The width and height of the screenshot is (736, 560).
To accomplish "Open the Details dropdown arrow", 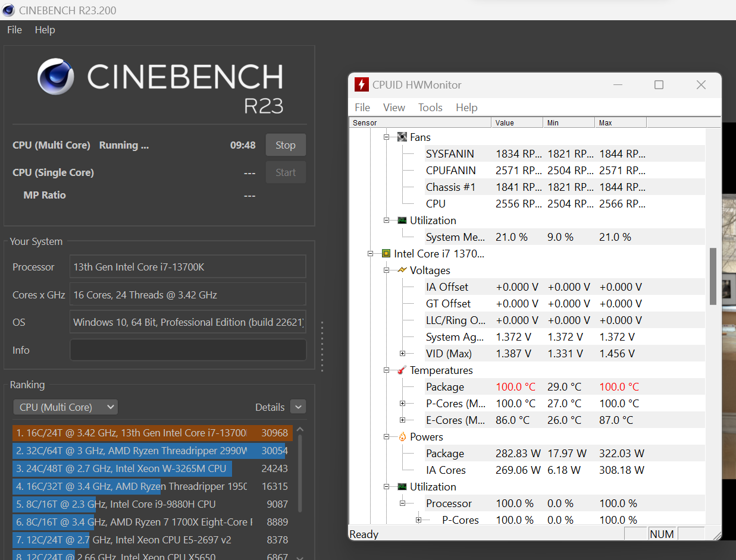I will (x=299, y=407).
